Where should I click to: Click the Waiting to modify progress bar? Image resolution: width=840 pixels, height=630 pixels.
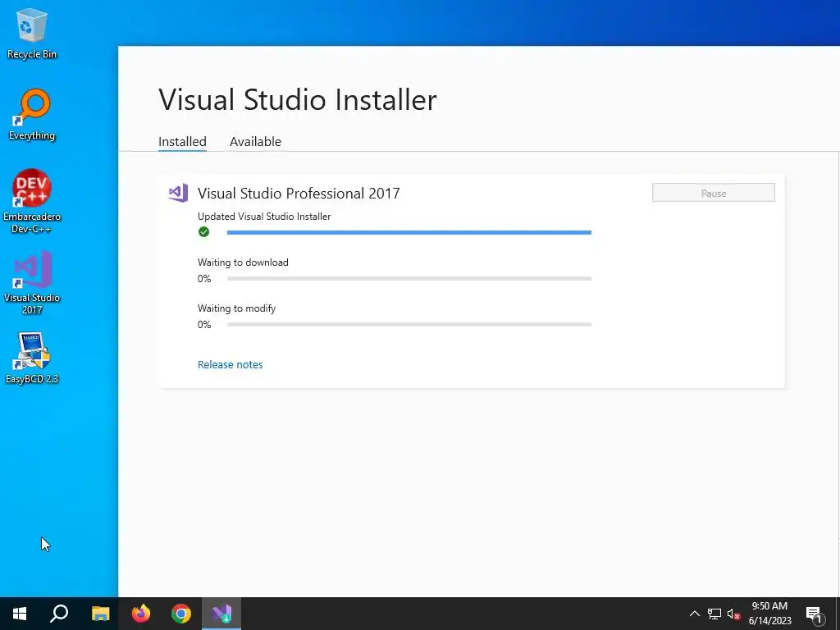point(409,325)
